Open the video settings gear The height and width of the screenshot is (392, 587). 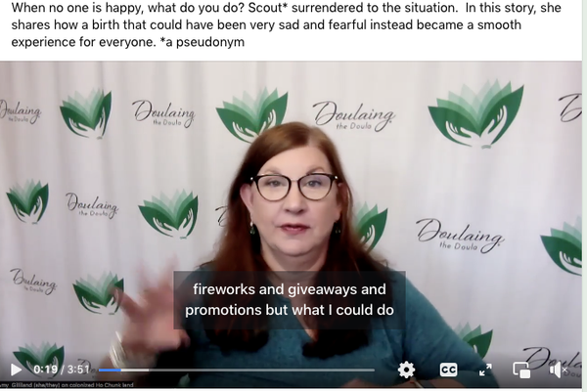pos(406,370)
